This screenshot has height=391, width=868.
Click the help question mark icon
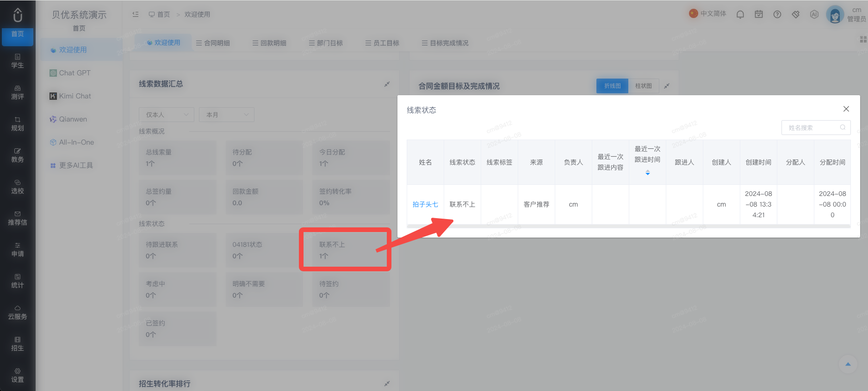point(777,14)
